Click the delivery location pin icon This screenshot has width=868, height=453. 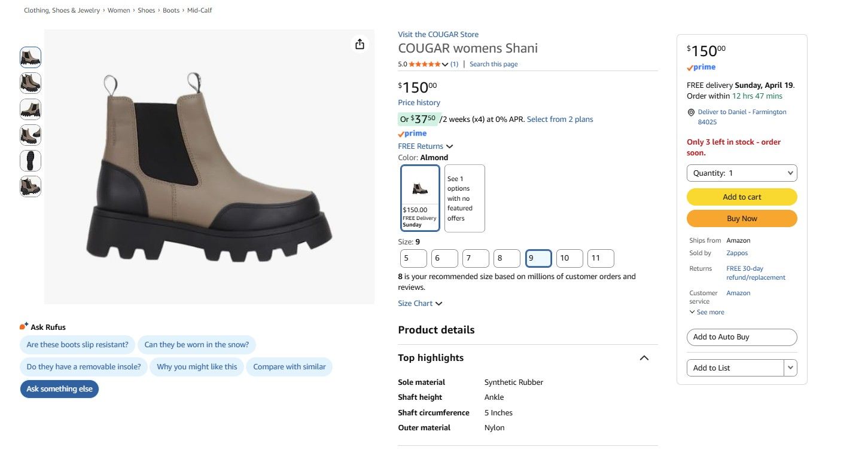[691, 112]
